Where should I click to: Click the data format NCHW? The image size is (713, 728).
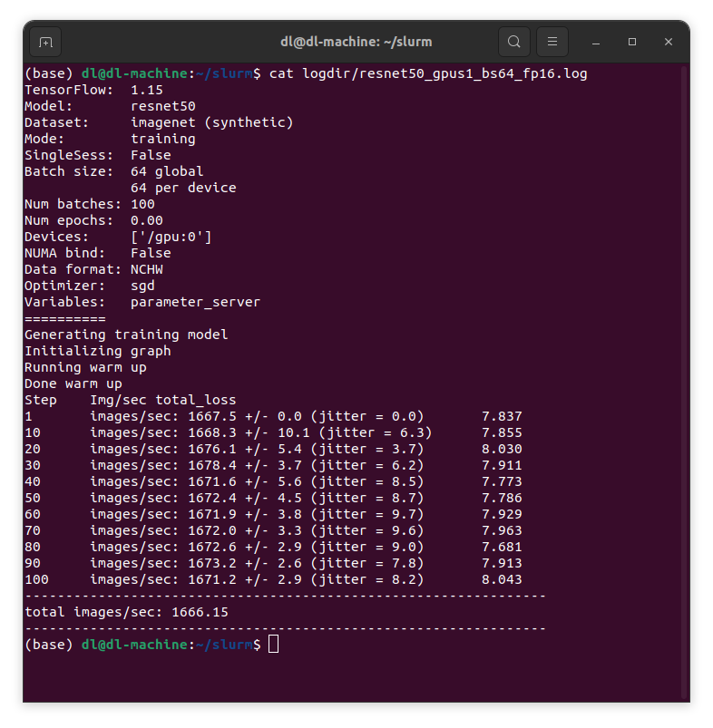(x=147, y=270)
